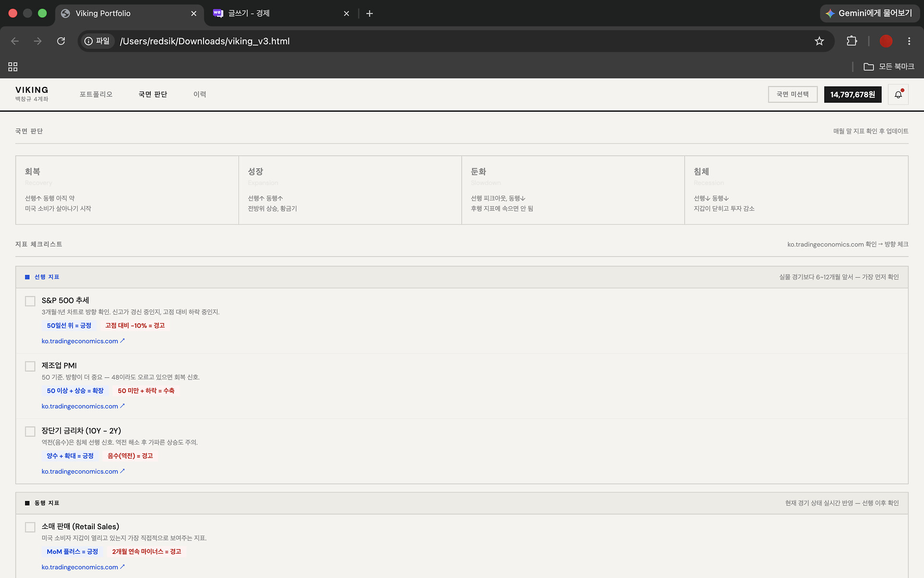Click the 50 이상 + 상승 = 확장 tag
Viewport: 924px width, 578px height.
[75, 391]
